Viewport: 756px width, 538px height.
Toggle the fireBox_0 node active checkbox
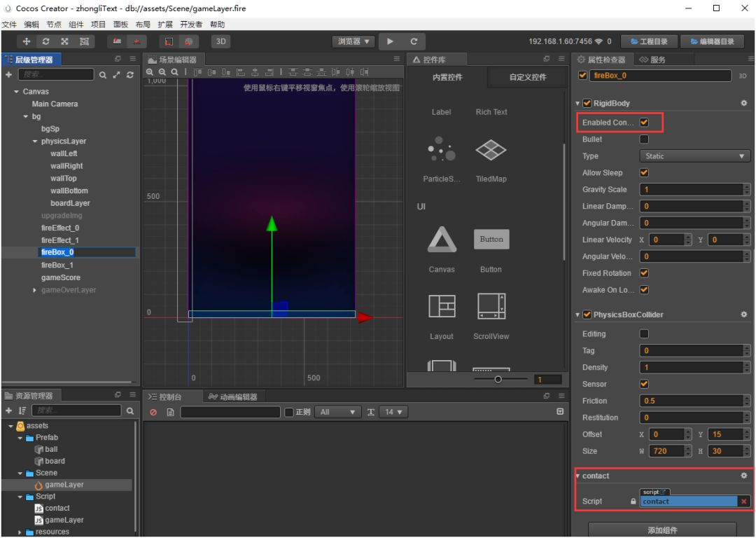pos(582,76)
